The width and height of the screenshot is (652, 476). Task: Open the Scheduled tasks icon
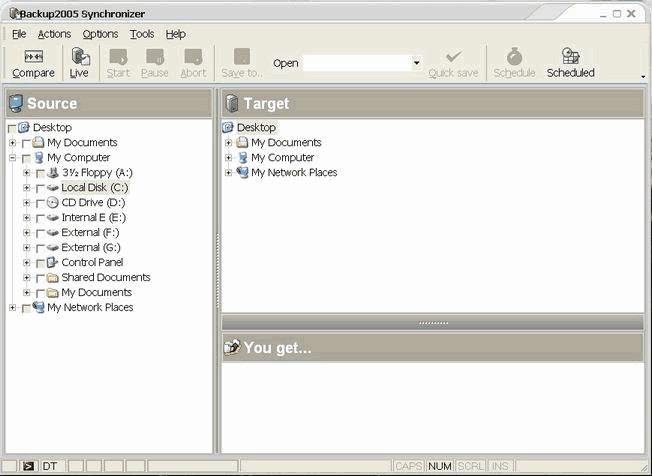pyautogui.click(x=570, y=56)
